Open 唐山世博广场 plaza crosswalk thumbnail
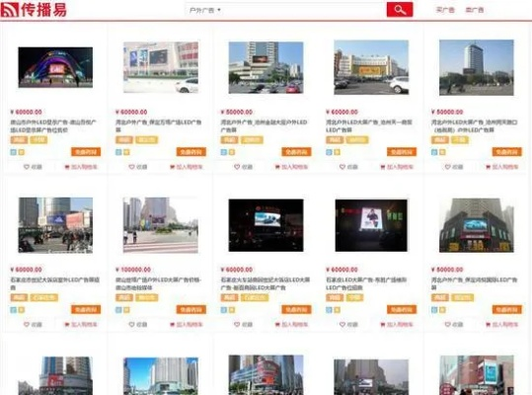This screenshot has height=395, width=532. tap(161, 225)
